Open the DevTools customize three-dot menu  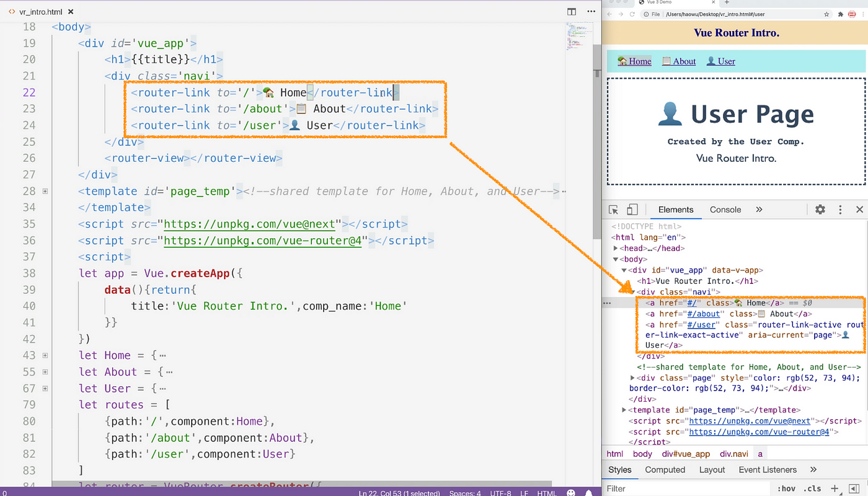(840, 210)
